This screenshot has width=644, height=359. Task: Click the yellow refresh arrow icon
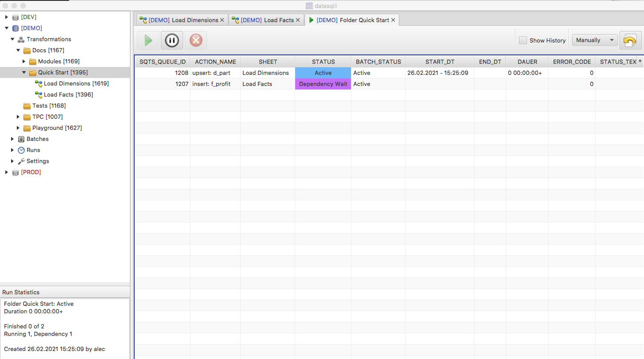click(630, 40)
